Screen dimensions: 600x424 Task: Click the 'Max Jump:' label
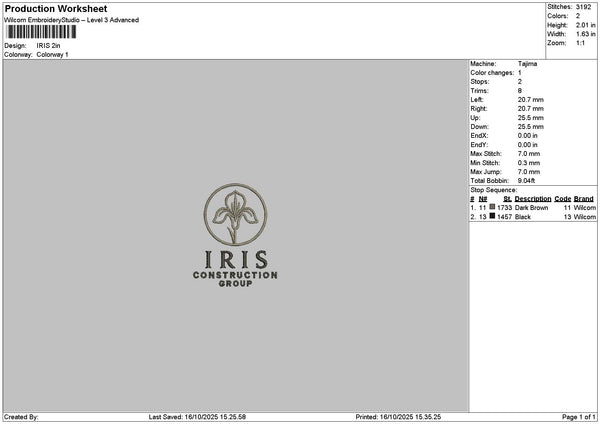pos(486,172)
